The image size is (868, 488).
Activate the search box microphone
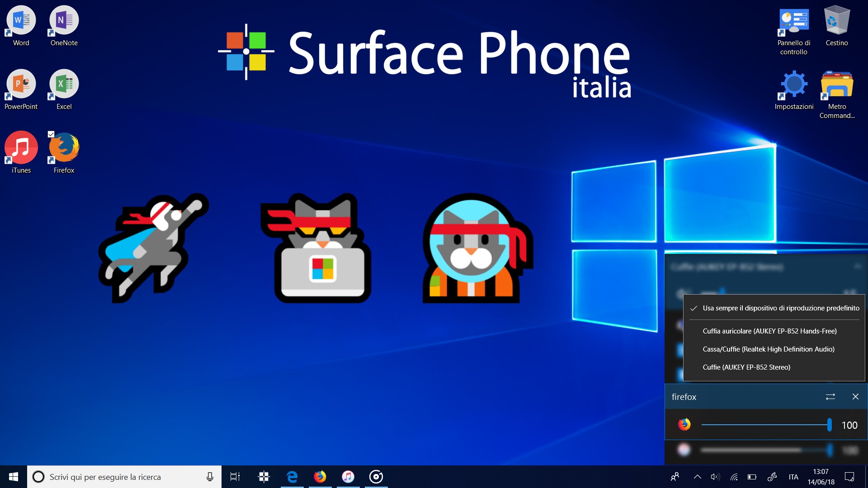tap(210, 477)
